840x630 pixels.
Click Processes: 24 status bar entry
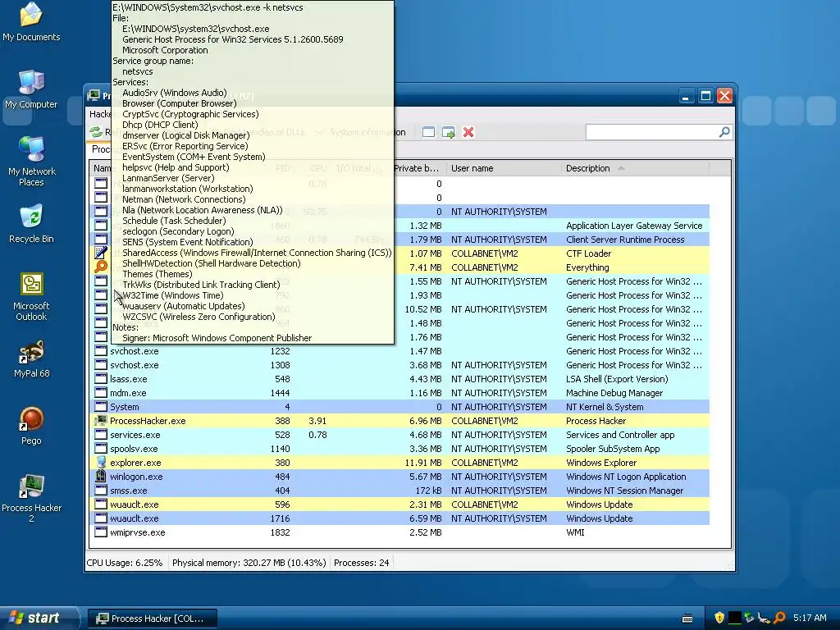[x=362, y=563]
